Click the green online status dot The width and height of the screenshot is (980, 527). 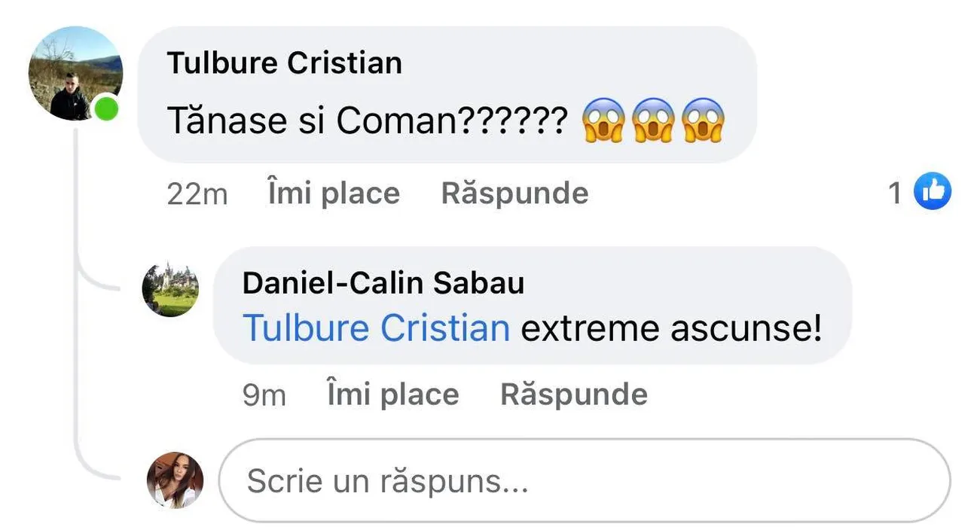106,110
